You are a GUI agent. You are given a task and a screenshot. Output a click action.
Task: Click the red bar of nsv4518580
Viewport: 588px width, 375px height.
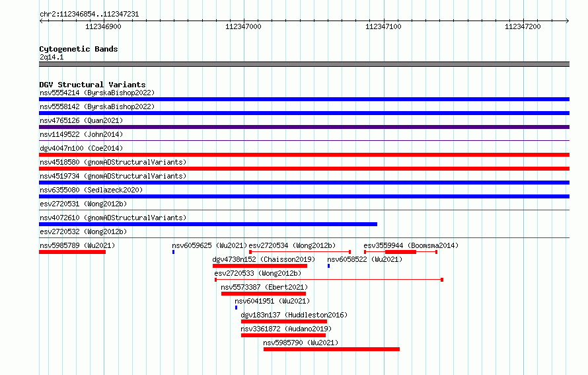(304, 169)
